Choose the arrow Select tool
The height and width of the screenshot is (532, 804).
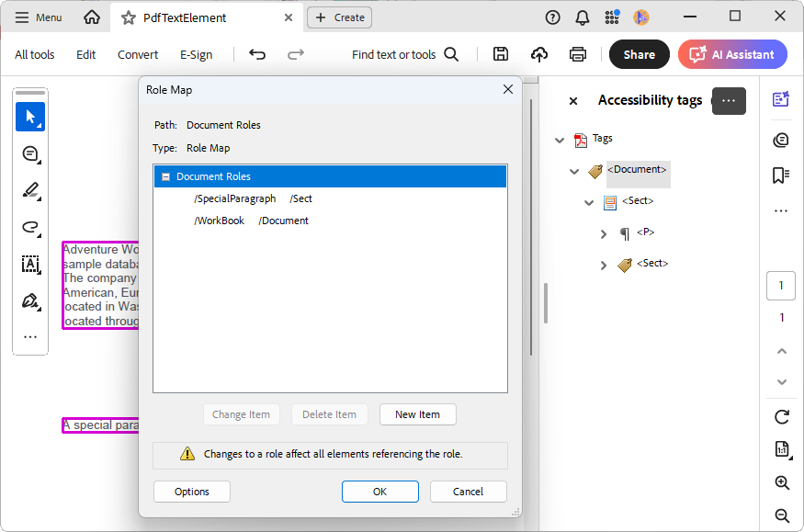pos(30,117)
